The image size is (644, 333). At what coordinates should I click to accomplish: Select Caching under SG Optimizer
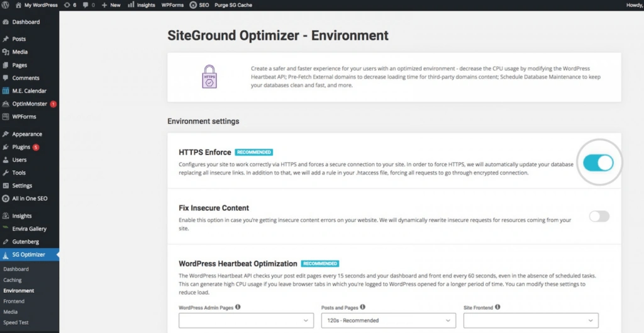coord(13,280)
